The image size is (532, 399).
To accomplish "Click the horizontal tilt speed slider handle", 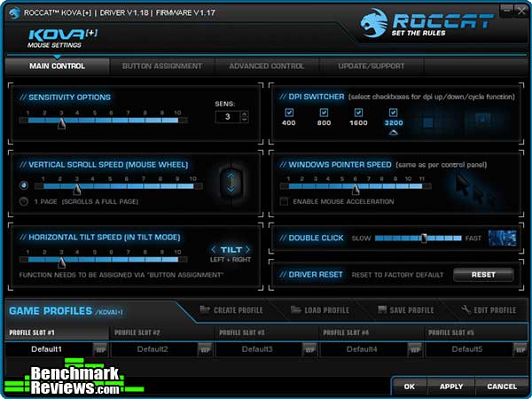I will click(61, 262).
